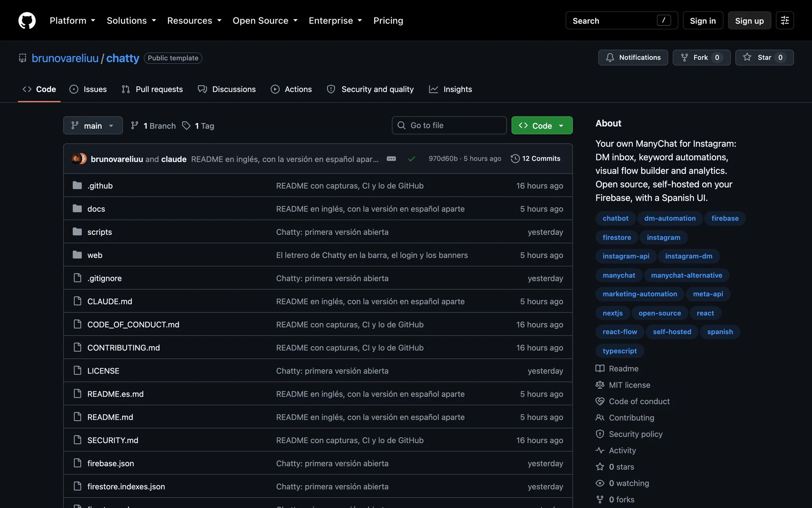Viewport: 812px width, 508px height.
Task: Select the react-flow topic tag
Action: coord(620,332)
